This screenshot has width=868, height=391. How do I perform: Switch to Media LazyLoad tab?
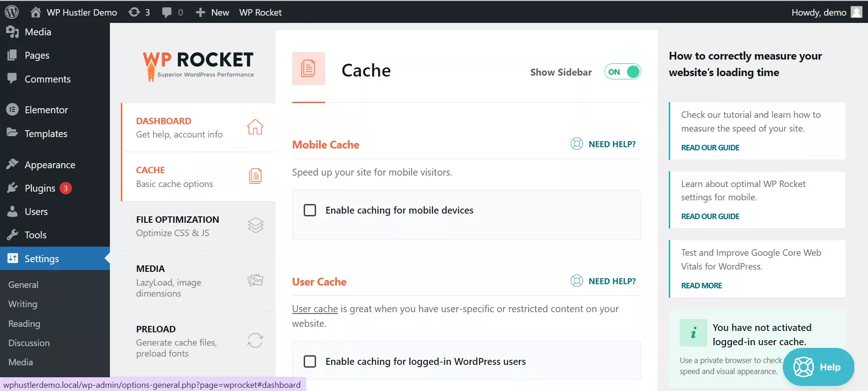pos(198,281)
